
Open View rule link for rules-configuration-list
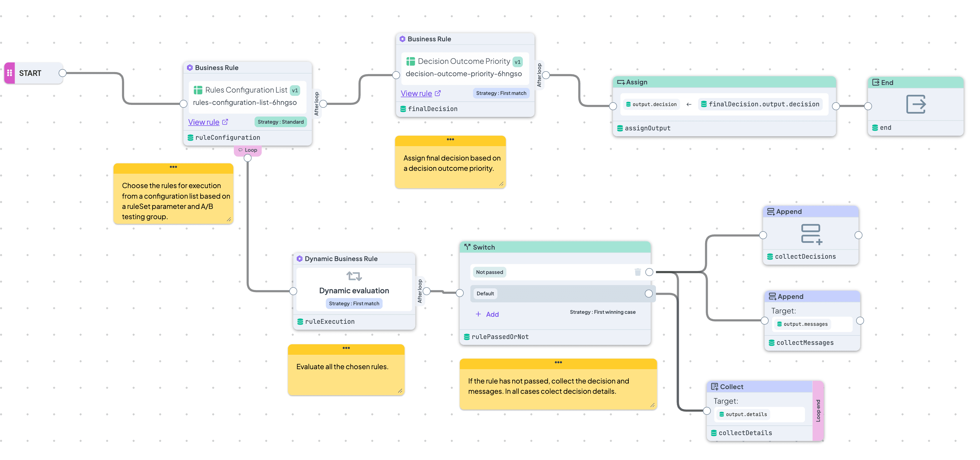point(203,122)
